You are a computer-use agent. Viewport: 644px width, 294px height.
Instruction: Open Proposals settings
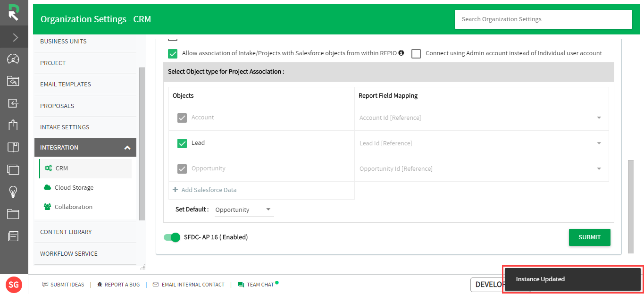coord(85,106)
